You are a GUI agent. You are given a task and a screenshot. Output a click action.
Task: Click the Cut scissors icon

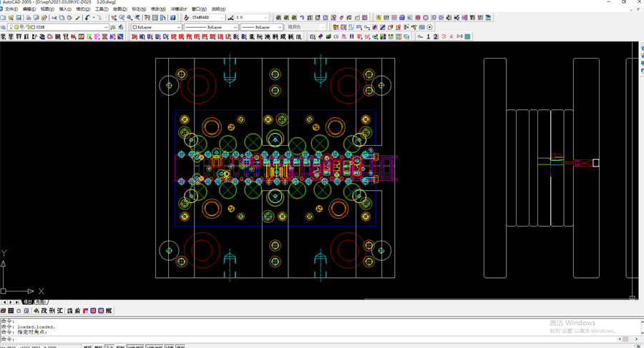pyautogui.click(x=54, y=18)
